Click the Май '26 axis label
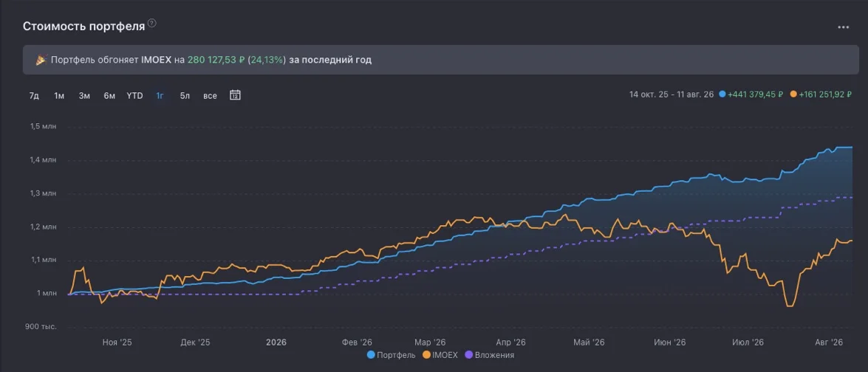Viewport: 868px width, 372px height. [589, 342]
